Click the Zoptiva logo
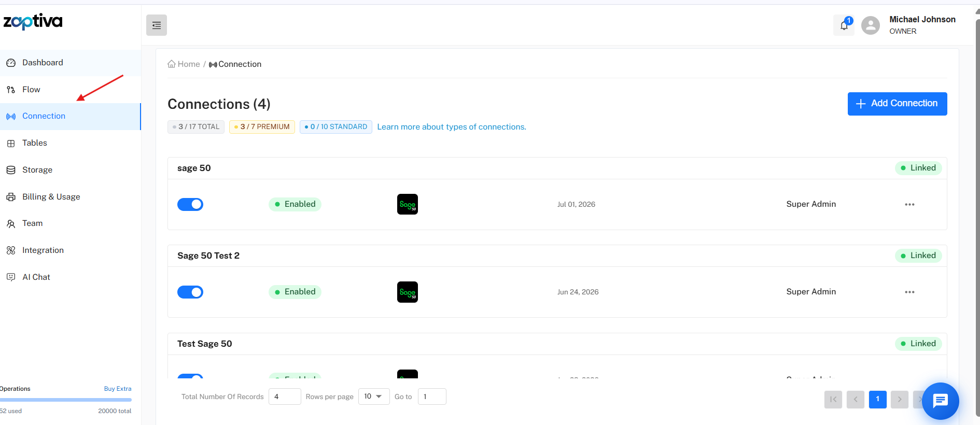Viewport: 980px width, 425px height. click(x=33, y=21)
